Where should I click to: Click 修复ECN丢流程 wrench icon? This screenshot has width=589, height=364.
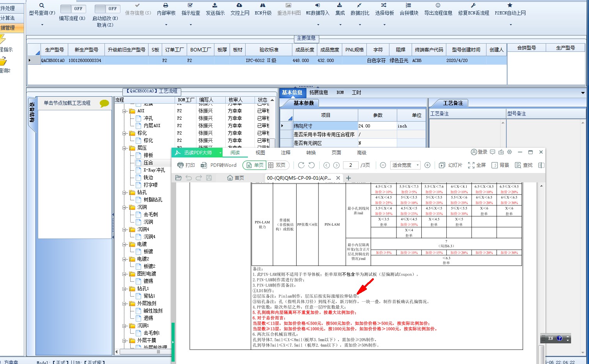473,5
